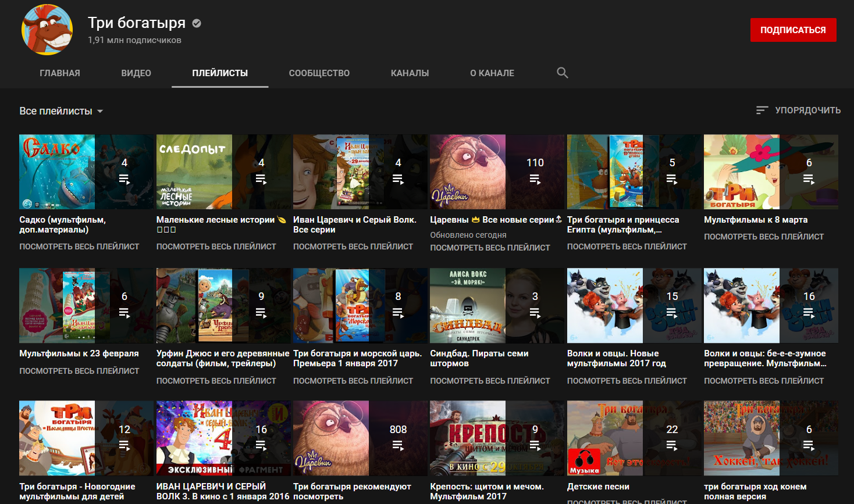
Task: View full playlist under Мультфильмы к 23 февраля
Action: click(79, 371)
